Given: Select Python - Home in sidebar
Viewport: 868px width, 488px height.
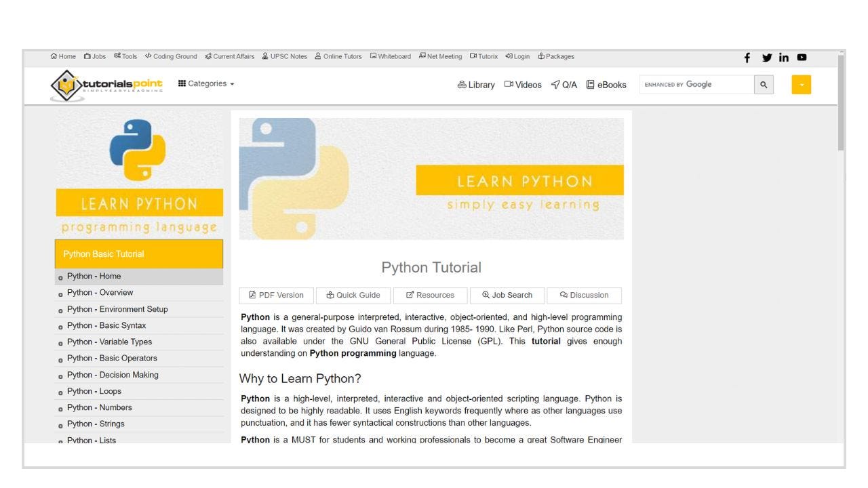Looking at the screenshot, I should click(139, 277).
